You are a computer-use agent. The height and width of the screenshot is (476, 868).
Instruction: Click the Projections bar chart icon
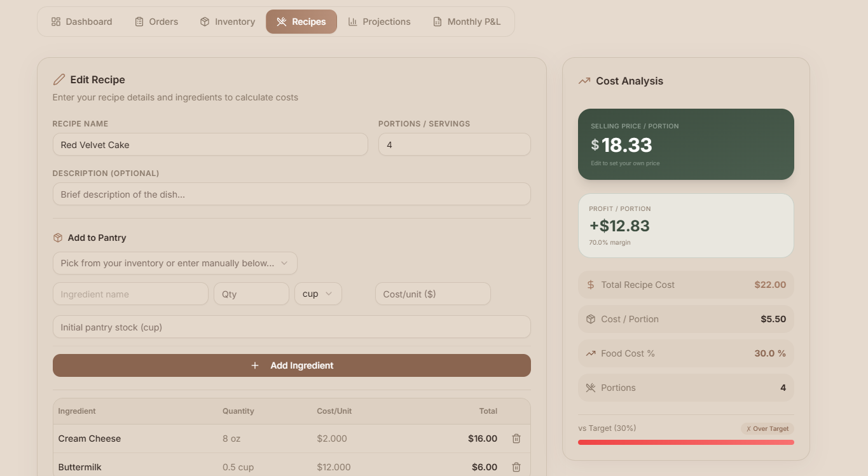pyautogui.click(x=354, y=21)
